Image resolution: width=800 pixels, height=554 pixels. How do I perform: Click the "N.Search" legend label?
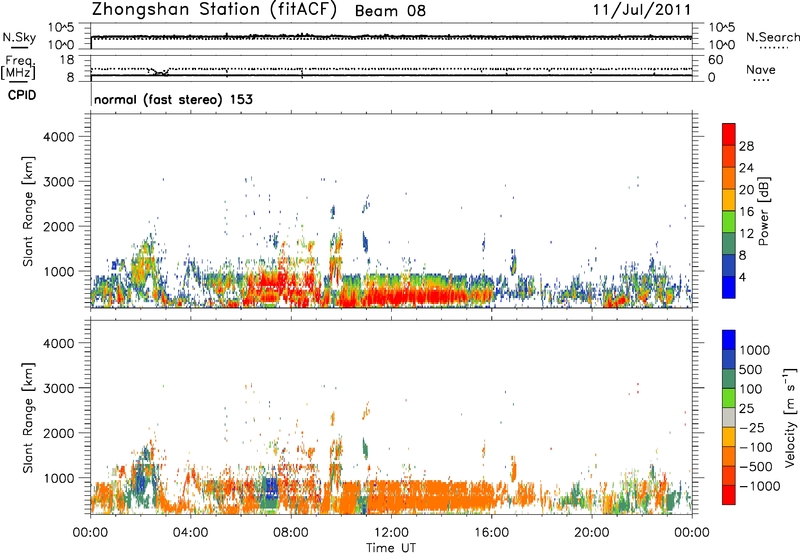(x=772, y=37)
